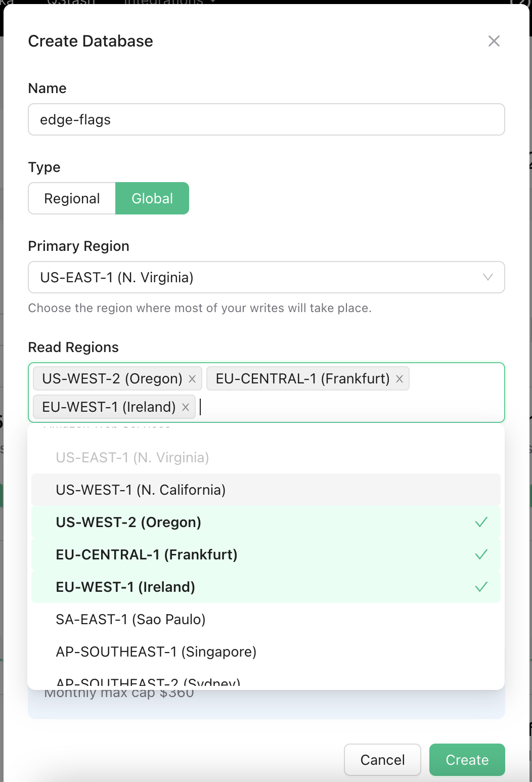The image size is (532, 782).
Task: Click the checkmark beside US-WEST-2 (Oregon)
Action: [481, 522]
